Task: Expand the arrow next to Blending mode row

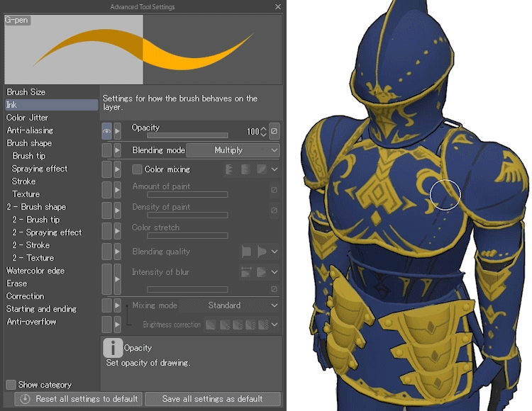Action: pos(118,150)
